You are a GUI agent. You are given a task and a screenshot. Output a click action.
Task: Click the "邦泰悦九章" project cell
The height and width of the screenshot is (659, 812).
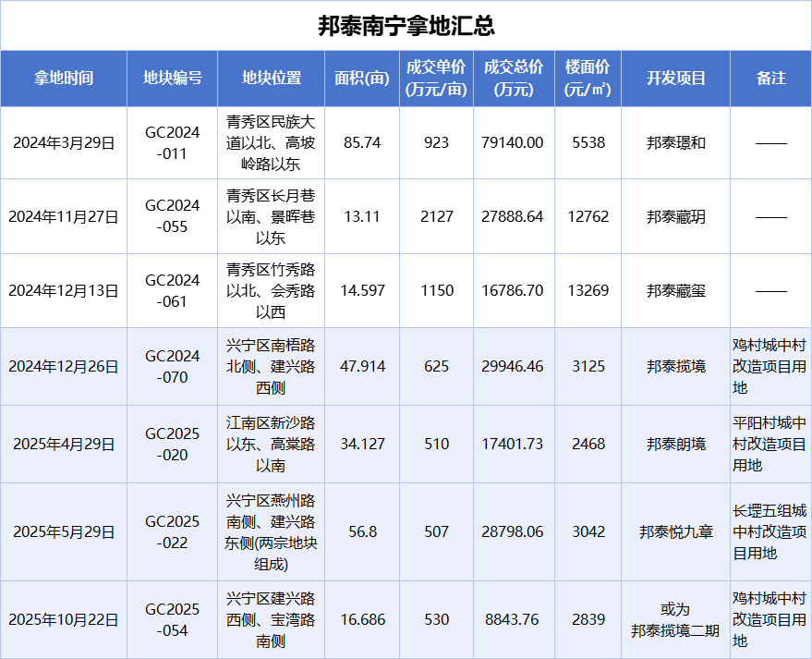(675, 531)
